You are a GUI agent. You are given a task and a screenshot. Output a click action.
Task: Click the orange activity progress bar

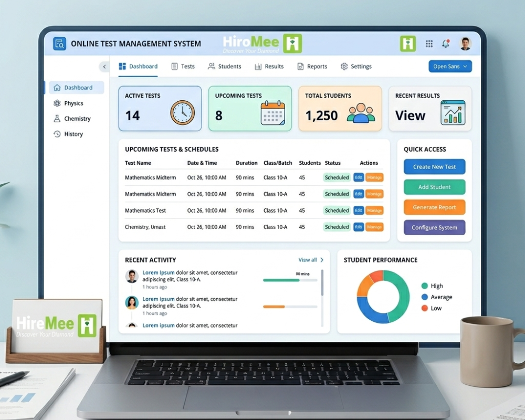coord(290,307)
